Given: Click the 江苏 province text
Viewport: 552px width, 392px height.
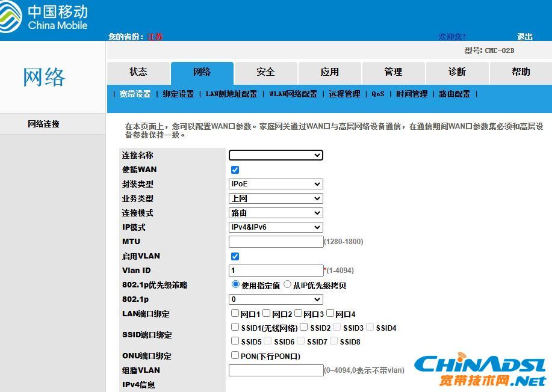Looking at the screenshot, I should pyautogui.click(x=155, y=37).
